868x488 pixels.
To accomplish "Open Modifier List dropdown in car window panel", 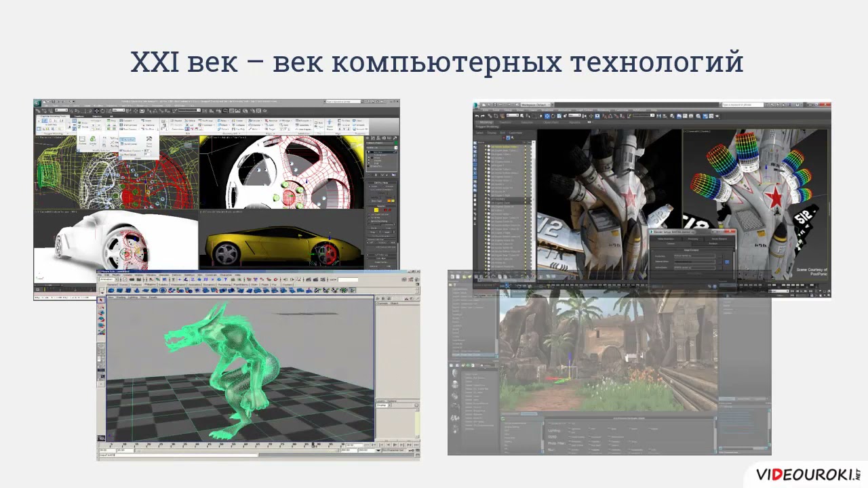I will pos(382,147).
